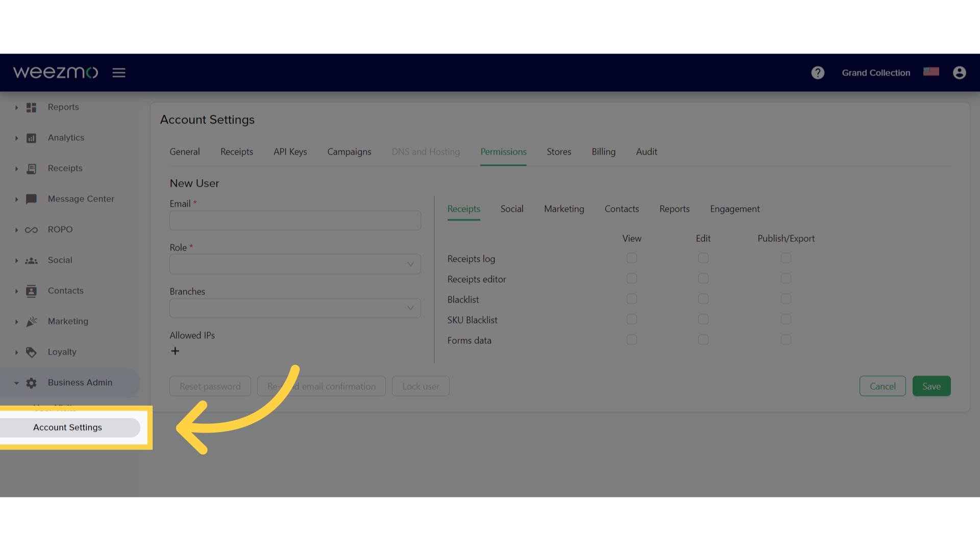The height and width of the screenshot is (551, 980).
Task: Click the Loyalty tags icon in sidebar
Action: pyautogui.click(x=31, y=352)
